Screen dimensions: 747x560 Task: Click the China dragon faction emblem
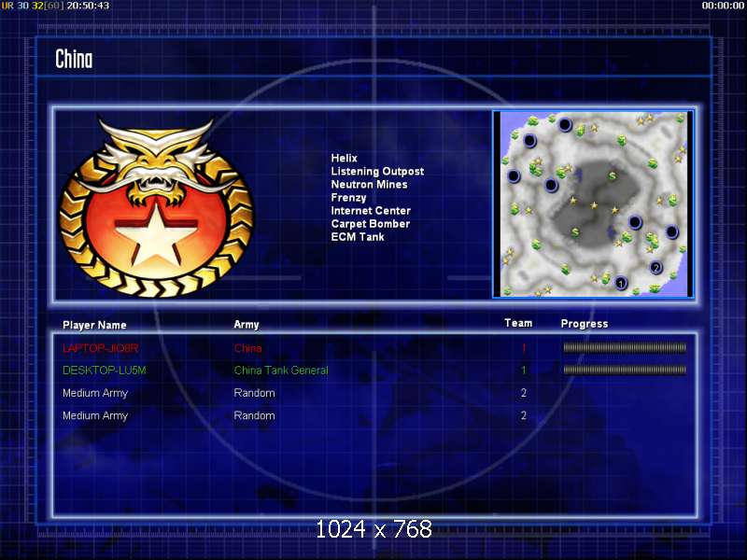[156, 207]
